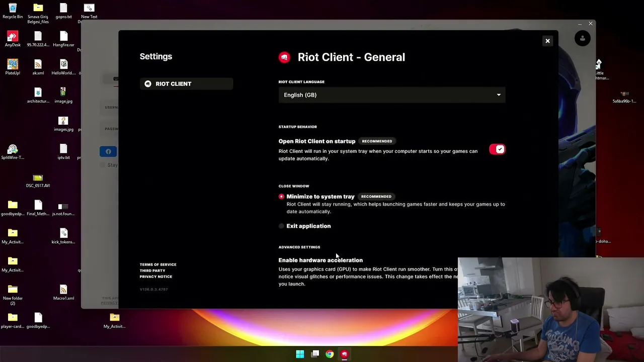
Task: Click the version number V136.0.3.4787 text
Action: point(154,290)
